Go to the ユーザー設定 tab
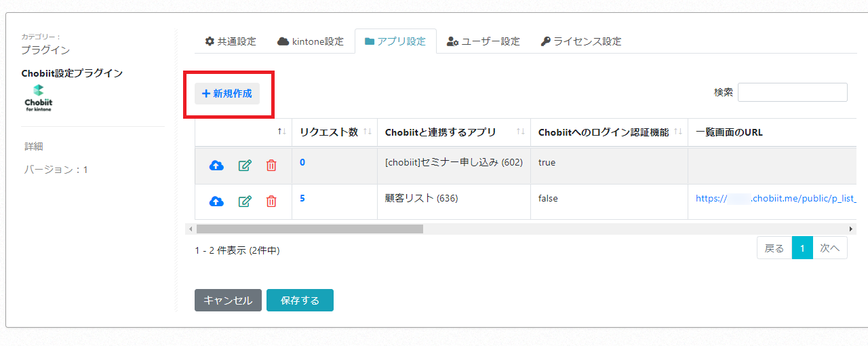The image size is (868, 346). [x=484, y=41]
